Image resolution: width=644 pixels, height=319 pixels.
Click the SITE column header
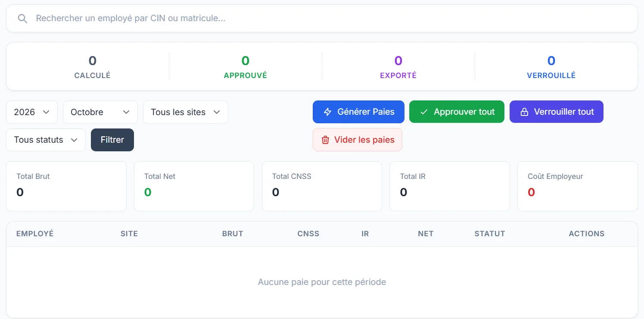pyautogui.click(x=129, y=234)
